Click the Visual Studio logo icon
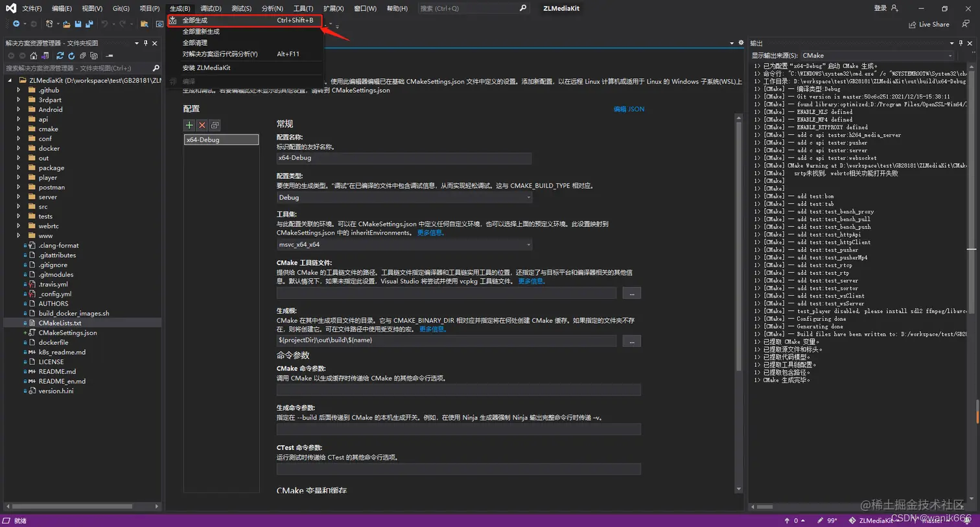Viewport: 980px width, 527px height. 10,8
